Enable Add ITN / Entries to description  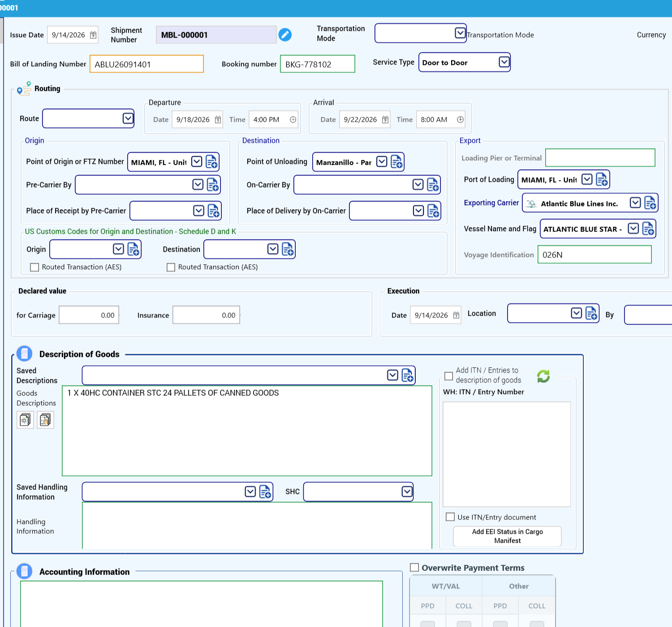448,376
